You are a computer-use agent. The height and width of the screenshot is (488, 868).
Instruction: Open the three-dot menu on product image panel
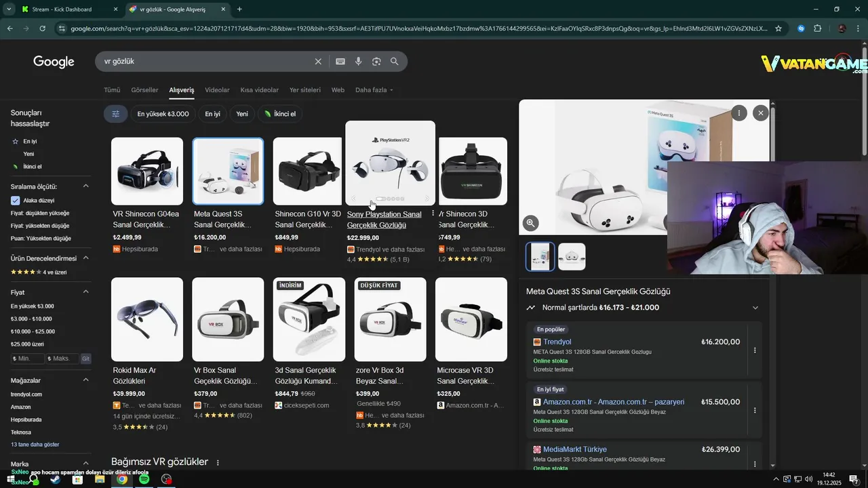tap(739, 113)
